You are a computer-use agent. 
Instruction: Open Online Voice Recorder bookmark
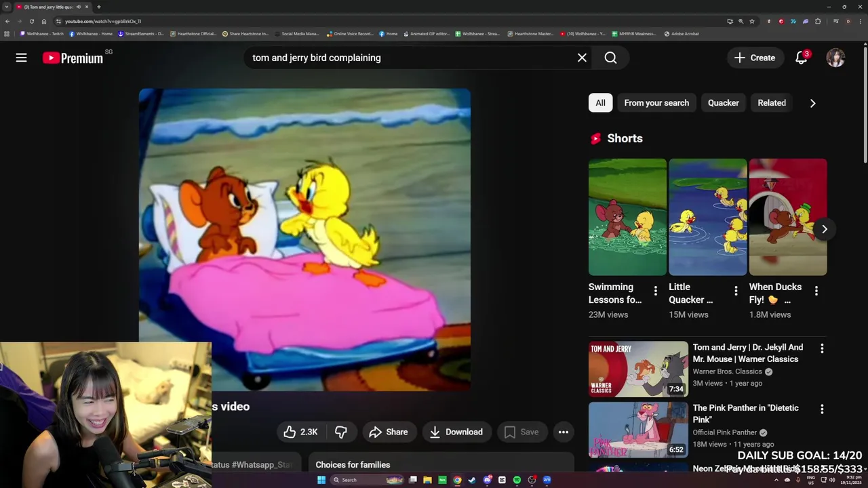pyautogui.click(x=350, y=33)
